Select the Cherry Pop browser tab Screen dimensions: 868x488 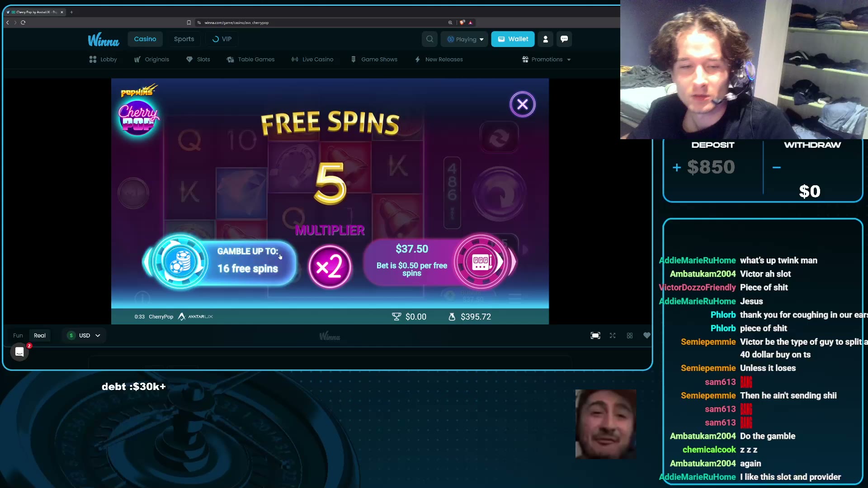tap(35, 12)
